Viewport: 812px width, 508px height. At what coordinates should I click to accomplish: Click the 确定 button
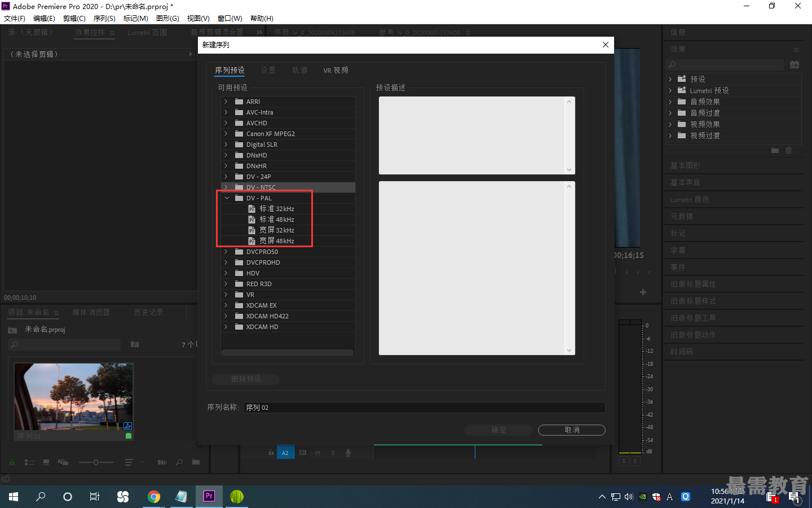498,430
